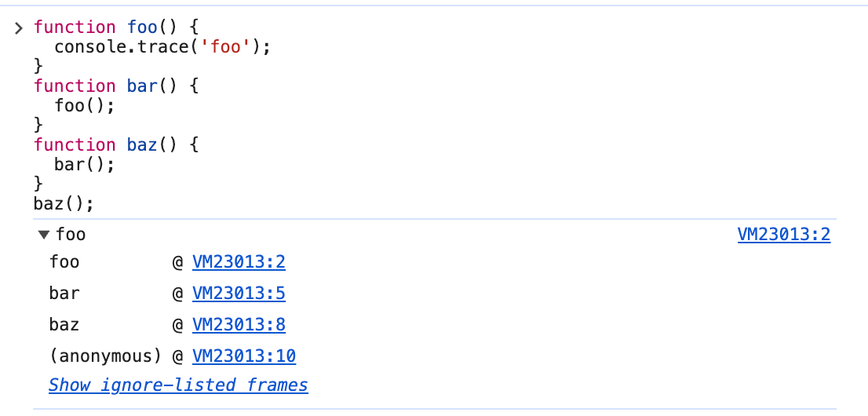
Task: Open the right-aligned VM23013:2 source link
Action: point(783,235)
